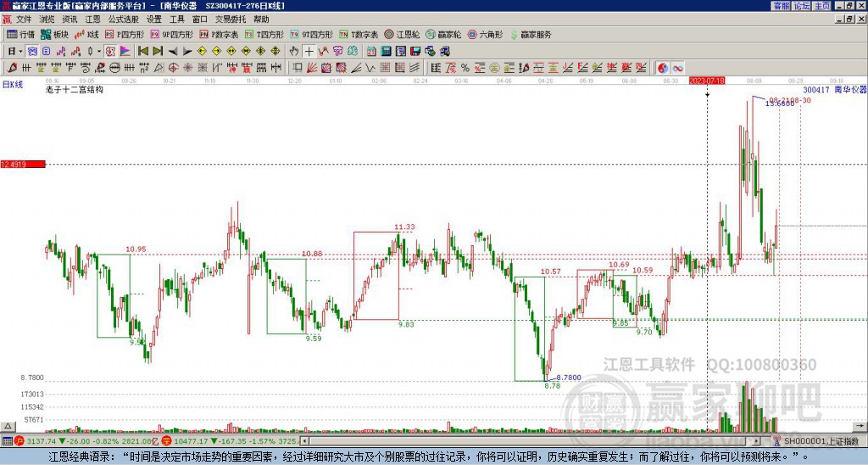This screenshot has width=868, height=465.
Task: Open the 六角形 hexagon tool
Action: 485,34
